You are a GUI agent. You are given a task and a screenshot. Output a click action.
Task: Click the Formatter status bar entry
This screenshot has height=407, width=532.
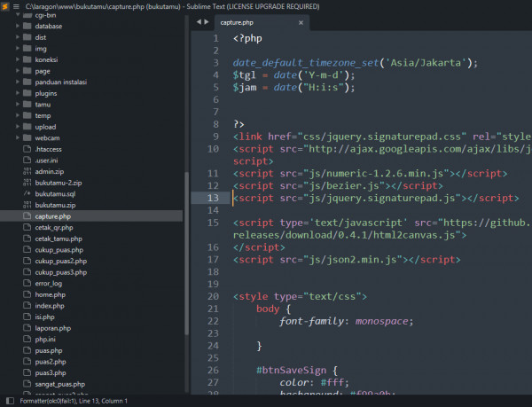click(48, 401)
